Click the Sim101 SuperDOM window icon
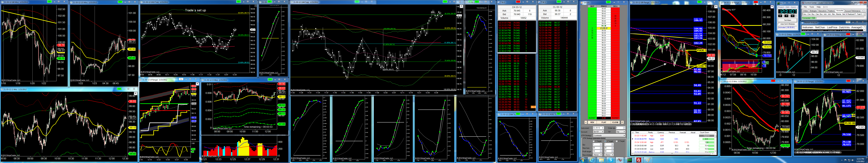The height and width of the screenshot is (163, 868). [582, 2]
